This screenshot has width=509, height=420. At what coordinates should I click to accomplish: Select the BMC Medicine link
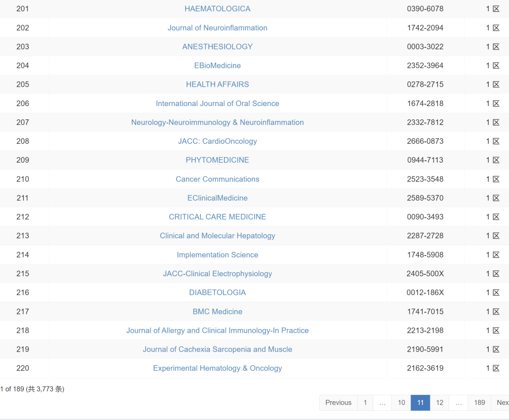click(x=217, y=312)
